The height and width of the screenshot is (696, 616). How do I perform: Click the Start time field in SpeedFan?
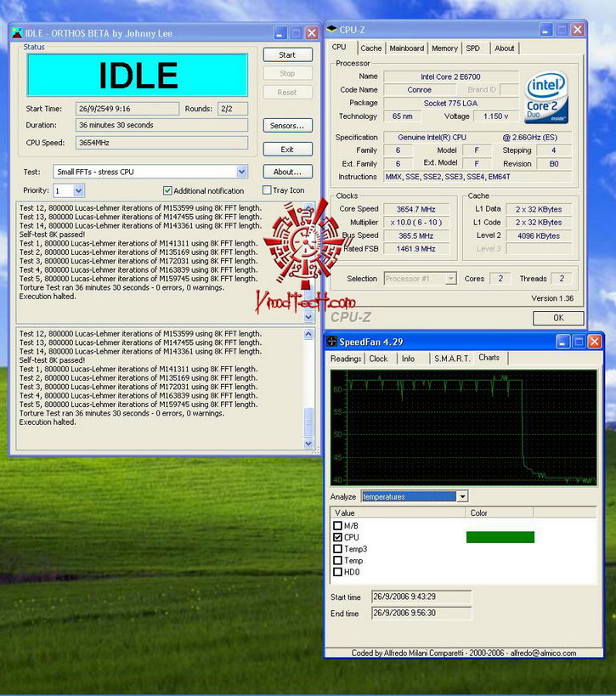(x=421, y=597)
